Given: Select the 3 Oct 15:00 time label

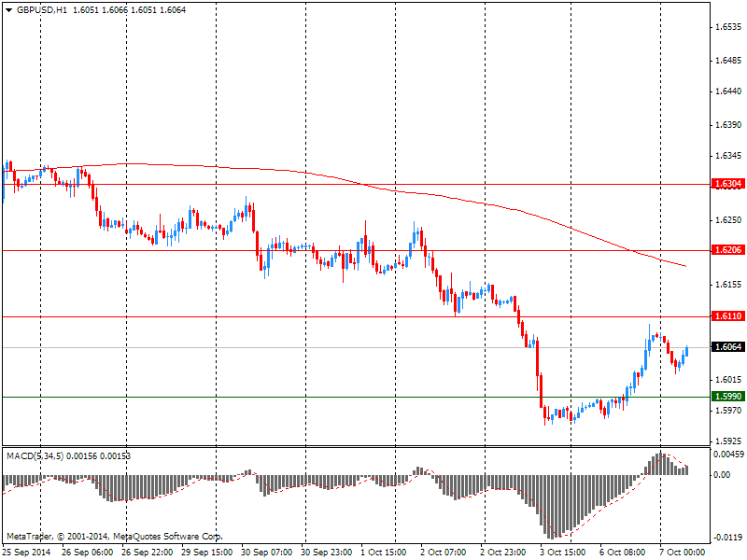Looking at the screenshot, I should click(563, 553).
